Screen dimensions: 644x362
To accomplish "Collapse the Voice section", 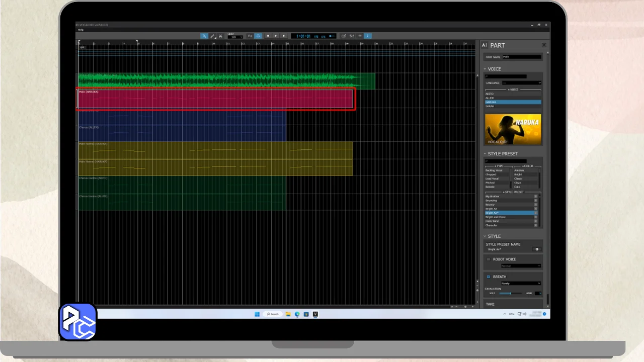I will click(x=486, y=69).
